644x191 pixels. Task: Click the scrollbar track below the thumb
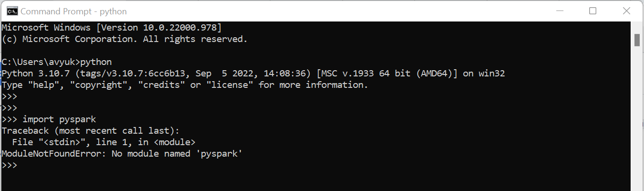tap(637, 119)
